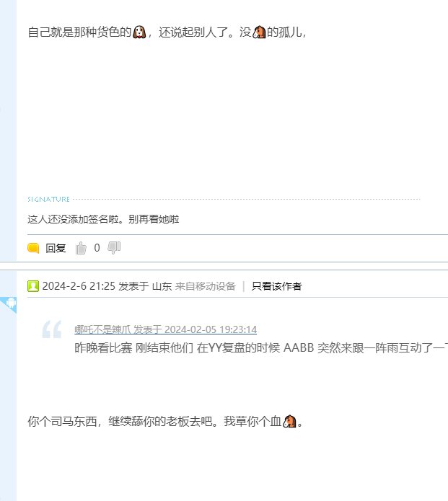Click the 来自移动设备 link
The height and width of the screenshot is (501, 448).
click(x=206, y=286)
